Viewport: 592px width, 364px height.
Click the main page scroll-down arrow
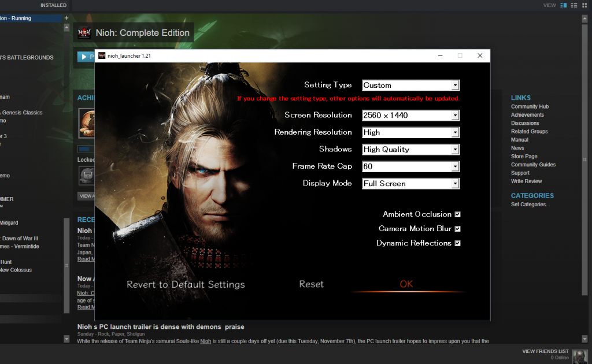click(584, 339)
